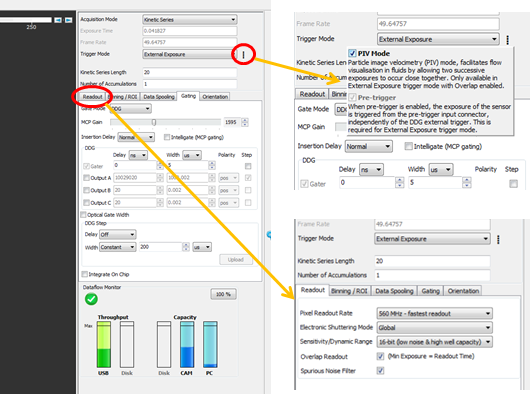Click the Gater delay stepper in the top-right inset

pos(400,182)
